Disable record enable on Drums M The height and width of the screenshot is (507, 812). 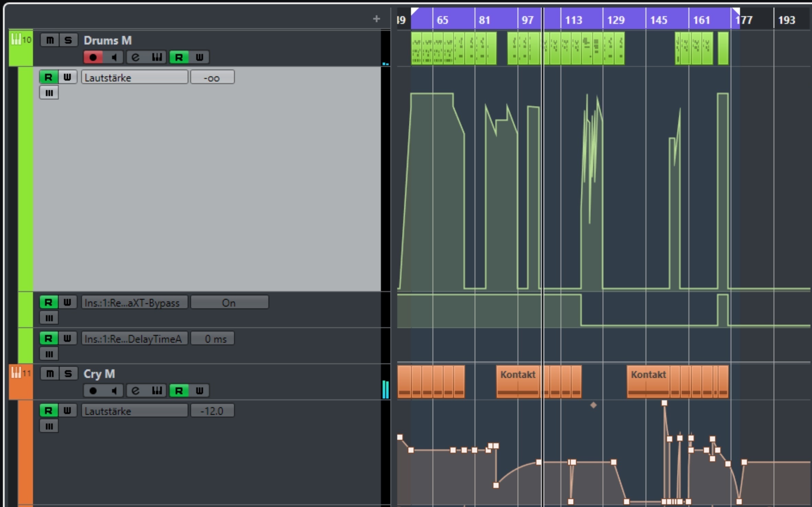coord(93,57)
